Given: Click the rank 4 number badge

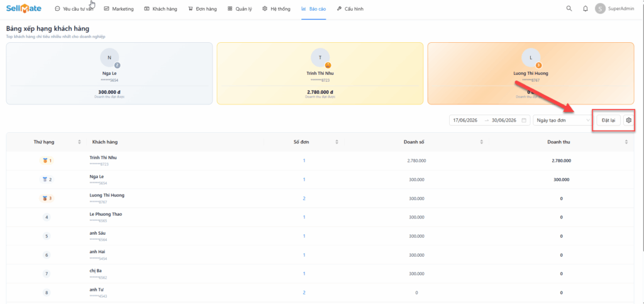Looking at the screenshot, I should (x=47, y=217).
